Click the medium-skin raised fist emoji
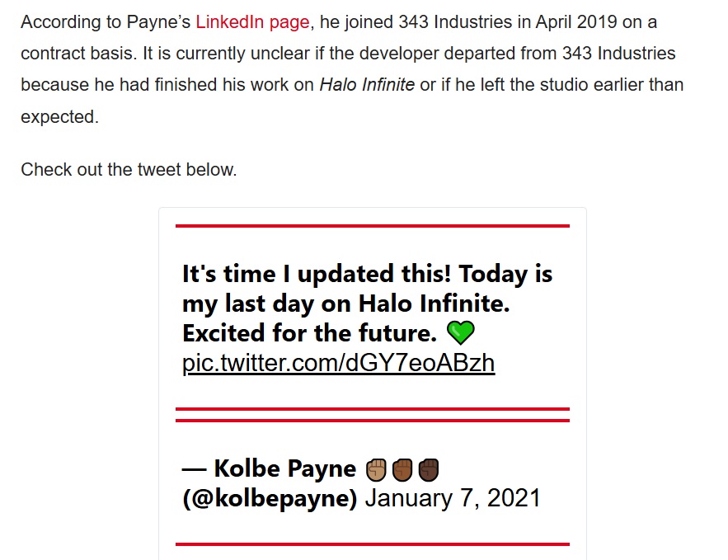 click(x=402, y=469)
